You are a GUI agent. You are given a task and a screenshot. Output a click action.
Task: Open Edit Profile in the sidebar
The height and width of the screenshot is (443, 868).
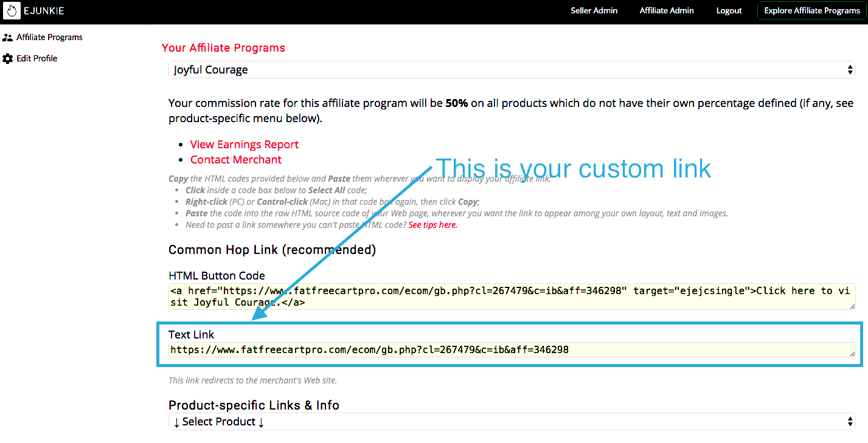point(37,58)
